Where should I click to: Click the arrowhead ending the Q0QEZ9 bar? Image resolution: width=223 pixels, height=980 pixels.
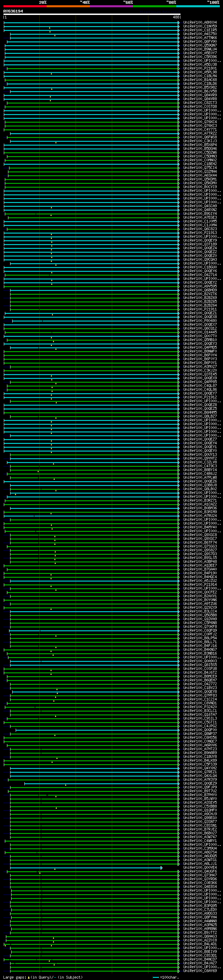(x=178, y=783)
